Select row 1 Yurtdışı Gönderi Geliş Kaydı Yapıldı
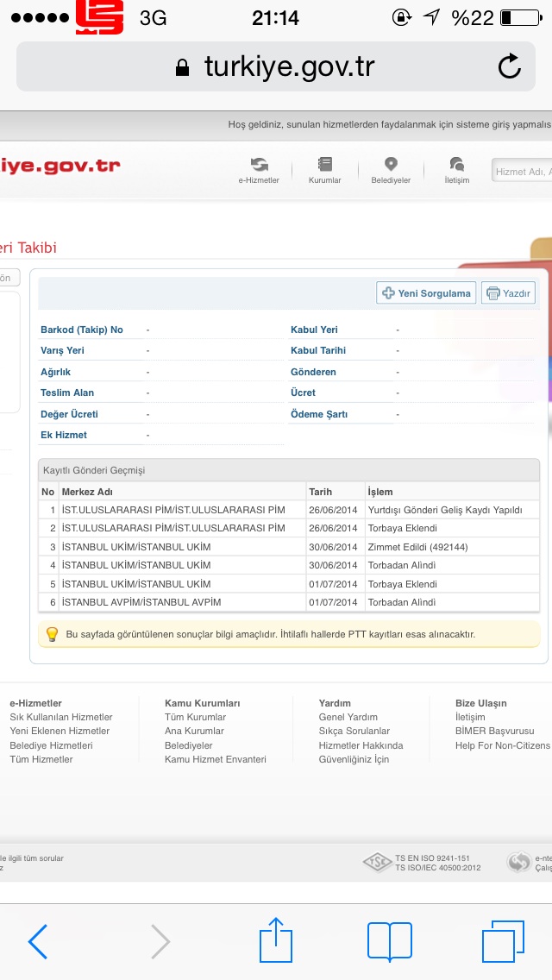 click(x=289, y=509)
